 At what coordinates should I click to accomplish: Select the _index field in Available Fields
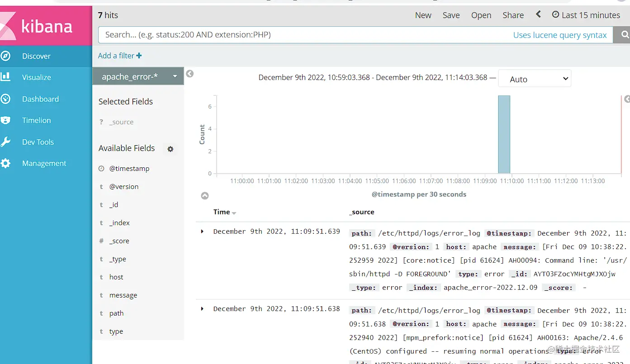click(119, 223)
